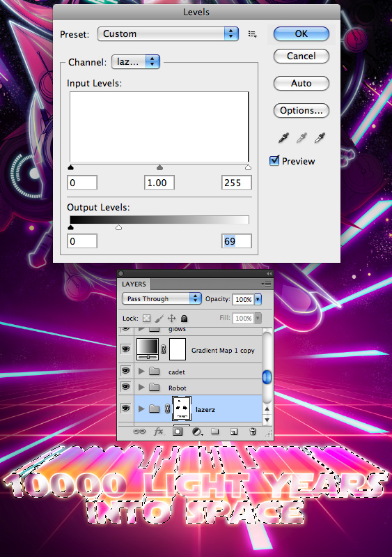Click the input midtone gamma slider
The height and width of the screenshot is (557, 392).
tap(159, 167)
